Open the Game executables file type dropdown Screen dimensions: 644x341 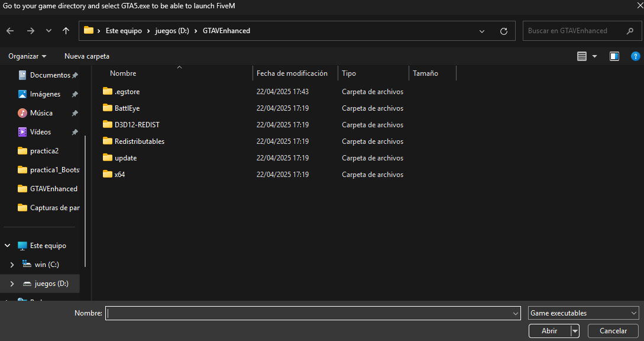(583, 313)
